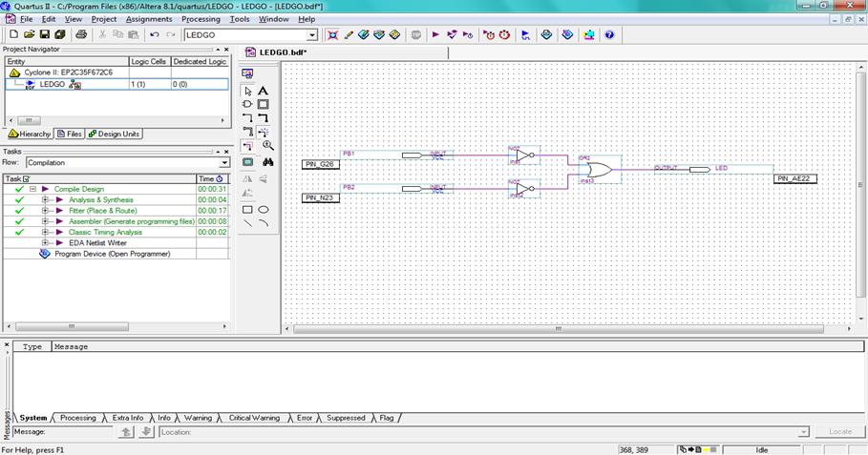The height and width of the screenshot is (455, 868).
Task: Select the Orthogonal Node tool
Action: pyautogui.click(x=247, y=117)
